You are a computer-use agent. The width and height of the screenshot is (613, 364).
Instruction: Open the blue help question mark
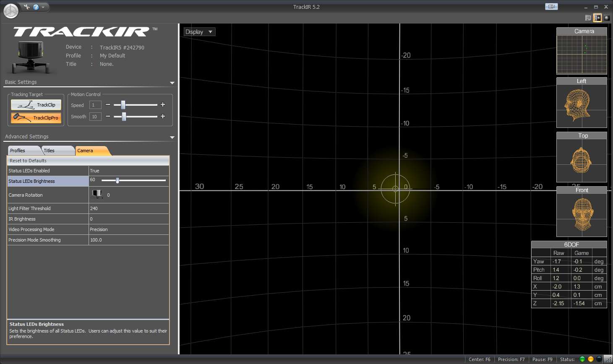36,7
